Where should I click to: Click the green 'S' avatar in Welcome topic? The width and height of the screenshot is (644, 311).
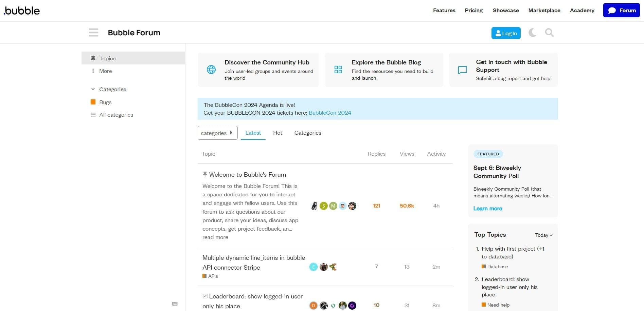click(324, 206)
